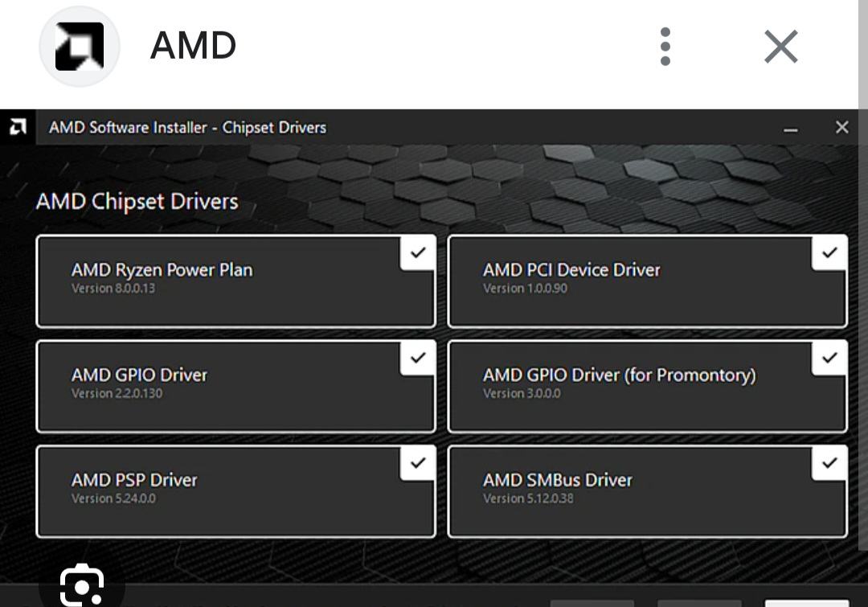The image size is (868, 607).
Task: Deselect the GPIO Driver for Promontory checkbox
Action: pyautogui.click(x=829, y=358)
